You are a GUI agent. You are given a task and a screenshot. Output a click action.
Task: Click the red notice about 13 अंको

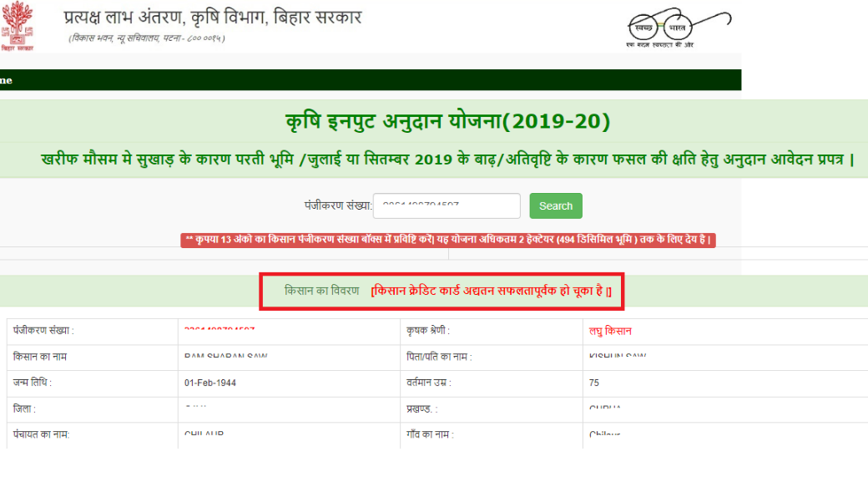click(x=448, y=240)
